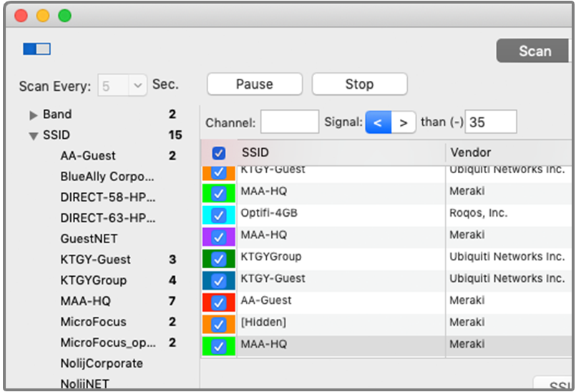Select the less-than signal filter button
The image size is (576, 392).
tap(378, 122)
